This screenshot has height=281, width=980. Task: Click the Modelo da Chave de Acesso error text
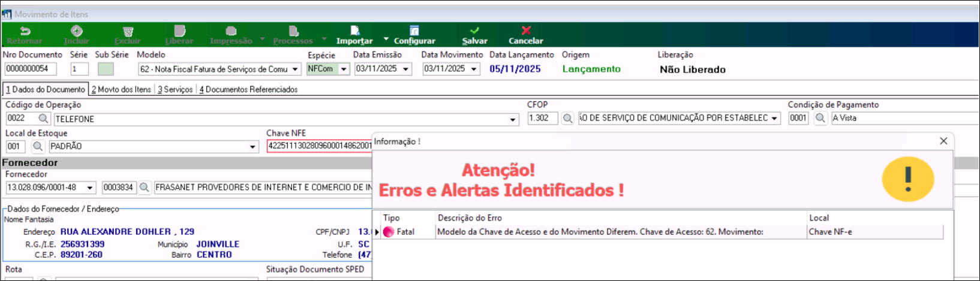click(x=600, y=232)
